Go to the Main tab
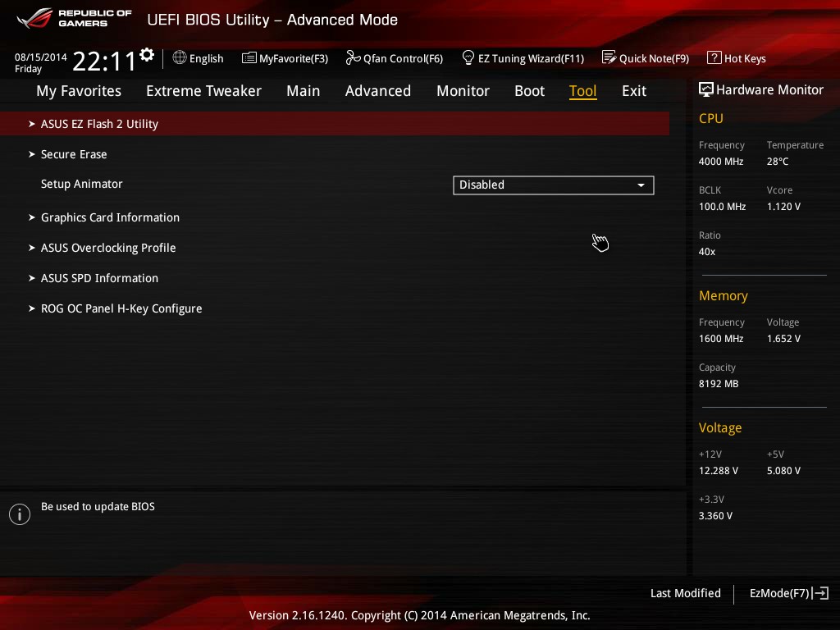Screen dimensions: 840x630 click(304, 91)
